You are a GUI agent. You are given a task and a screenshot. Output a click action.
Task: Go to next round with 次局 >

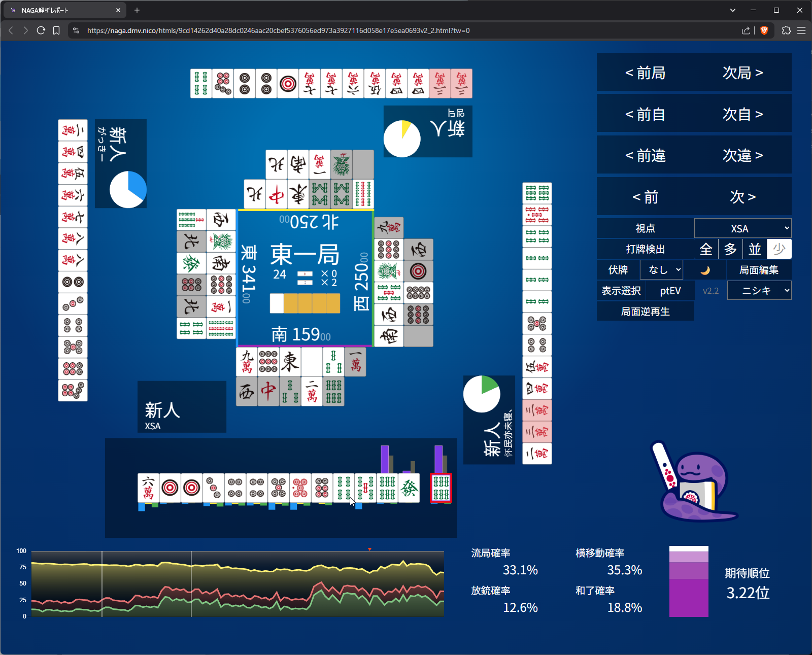pyautogui.click(x=742, y=73)
